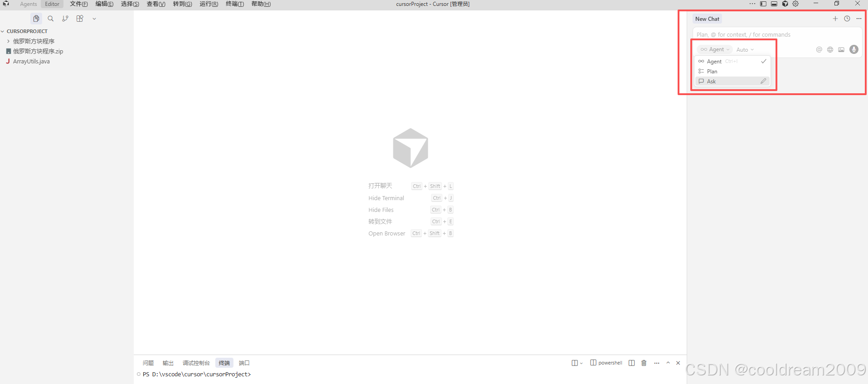Open the 帮助(H) menu

pyautogui.click(x=261, y=4)
